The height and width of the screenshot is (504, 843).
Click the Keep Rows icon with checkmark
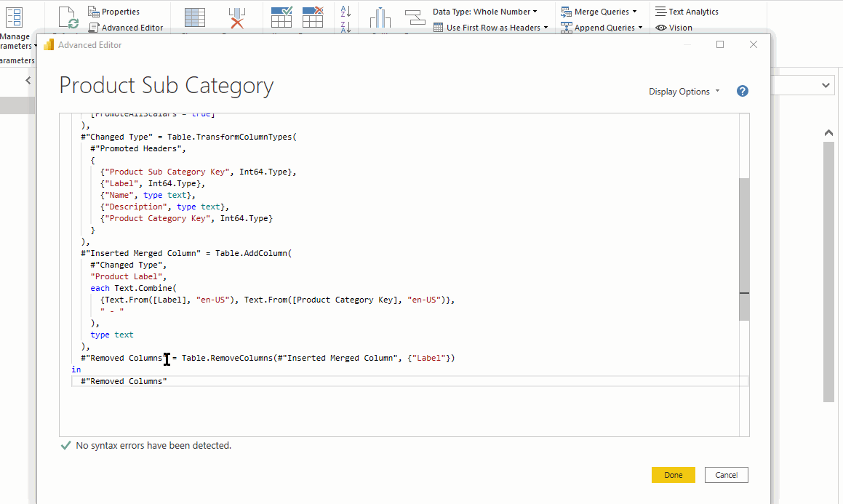[281, 17]
